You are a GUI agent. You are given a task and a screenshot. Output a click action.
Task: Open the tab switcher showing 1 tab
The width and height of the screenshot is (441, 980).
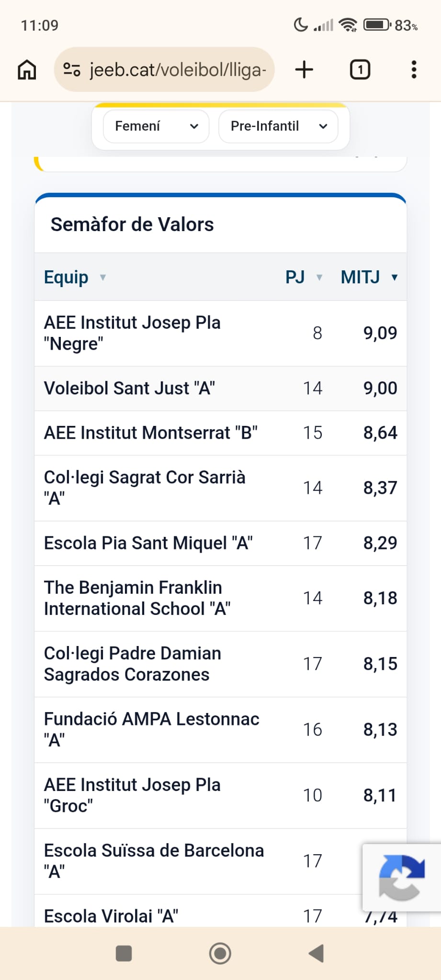(360, 70)
